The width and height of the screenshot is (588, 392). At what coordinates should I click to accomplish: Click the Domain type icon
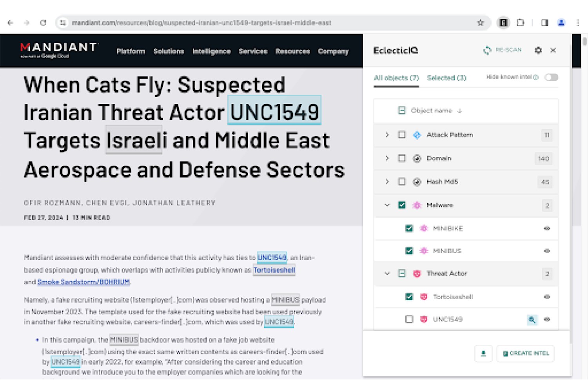417,158
